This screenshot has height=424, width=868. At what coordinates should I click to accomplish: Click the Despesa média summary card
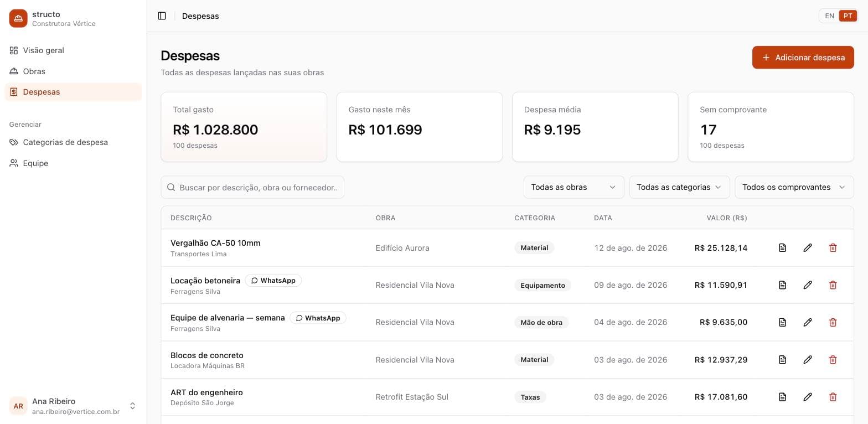coord(595,127)
